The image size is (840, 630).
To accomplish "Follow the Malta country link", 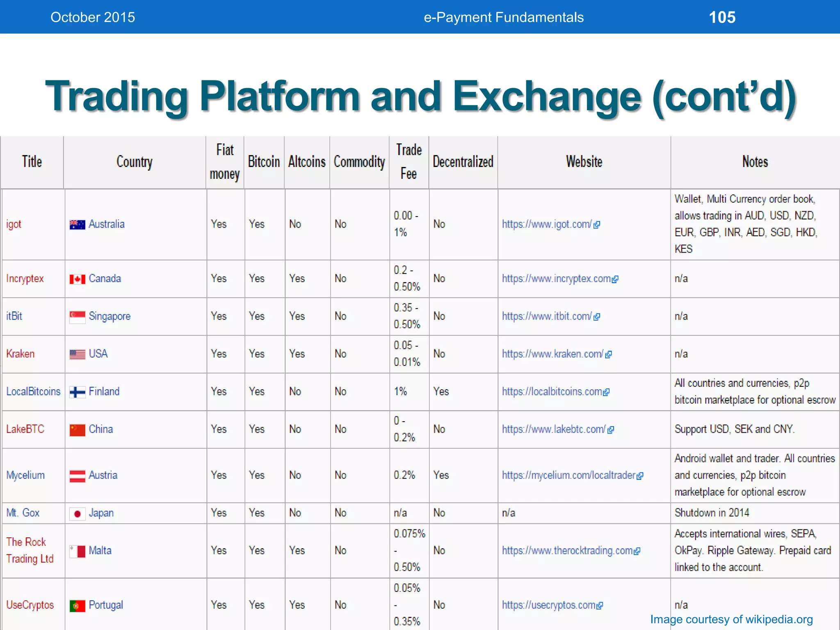I will [x=100, y=550].
